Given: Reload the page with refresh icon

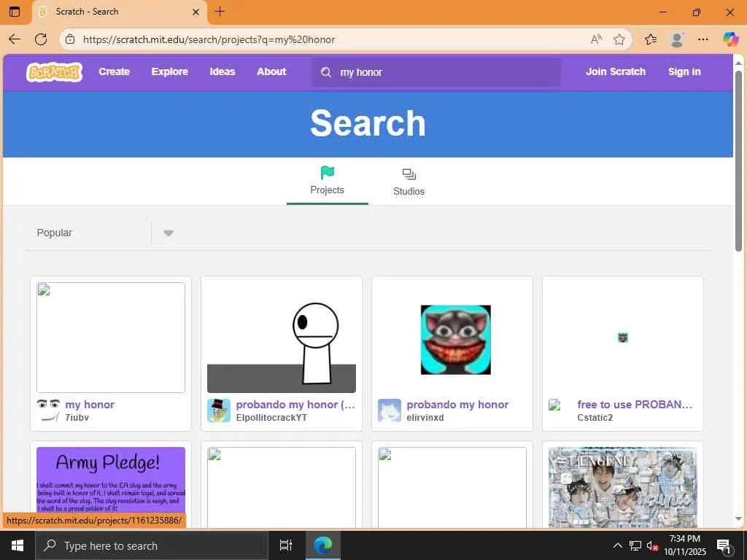Looking at the screenshot, I should [41, 39].
